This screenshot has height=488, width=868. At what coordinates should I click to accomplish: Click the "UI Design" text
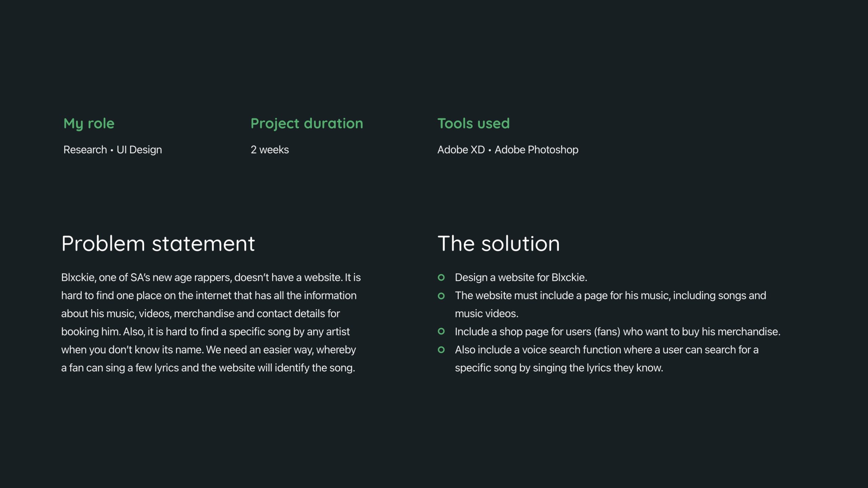139,150
